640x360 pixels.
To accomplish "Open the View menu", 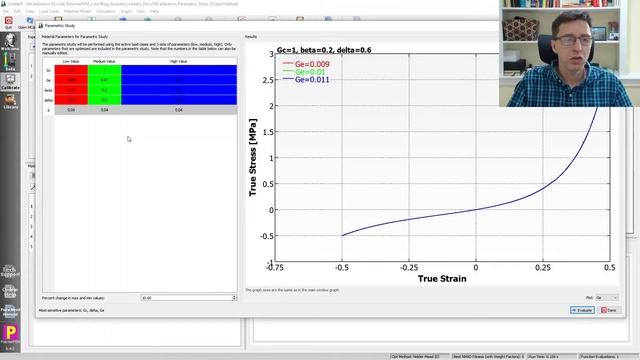I will (x=141, y=11).
